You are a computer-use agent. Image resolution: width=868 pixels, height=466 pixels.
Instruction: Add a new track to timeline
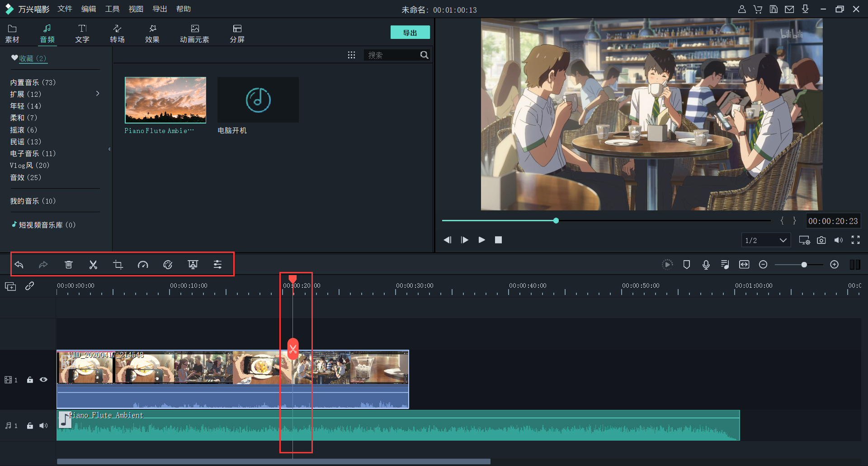tap(10, 286)
